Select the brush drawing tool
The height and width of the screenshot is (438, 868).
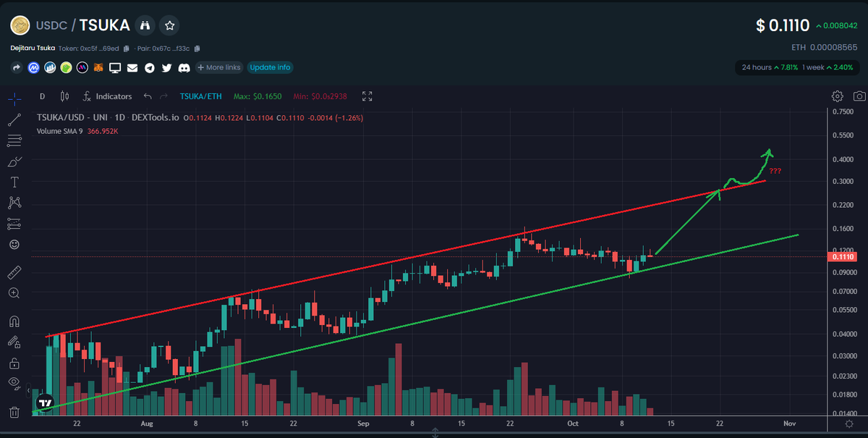(14, 161)
